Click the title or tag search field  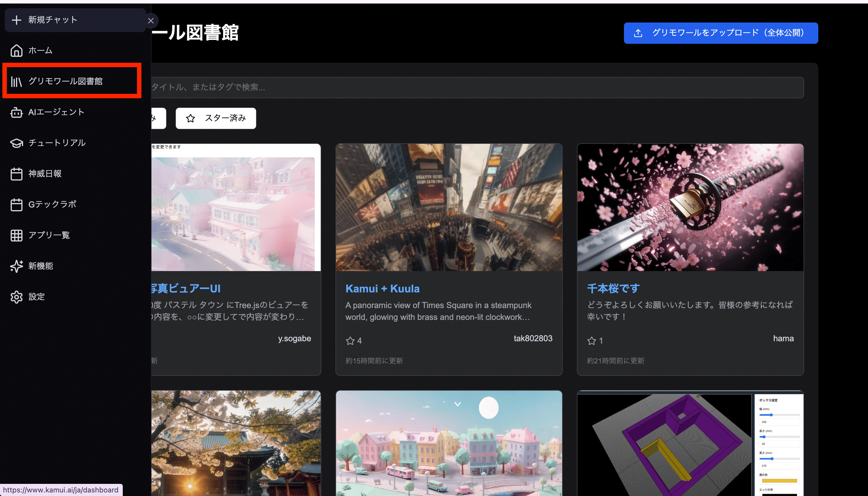tap(477, 88)
